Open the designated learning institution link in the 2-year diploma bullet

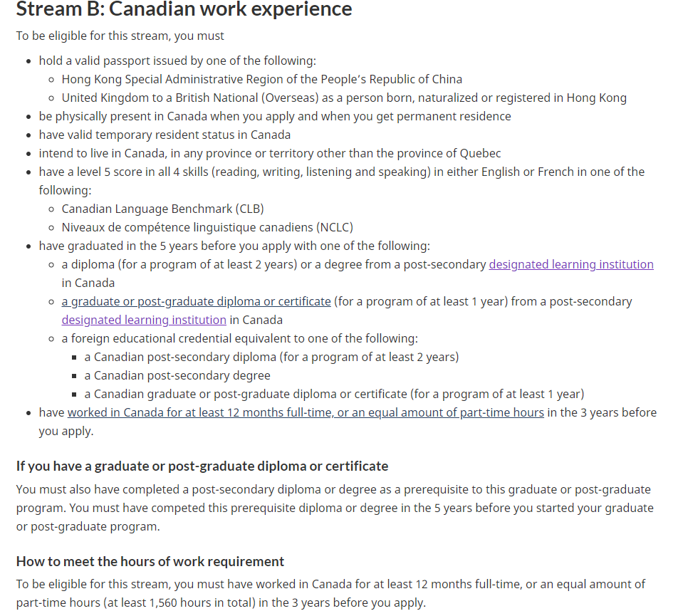pos(570,264)
